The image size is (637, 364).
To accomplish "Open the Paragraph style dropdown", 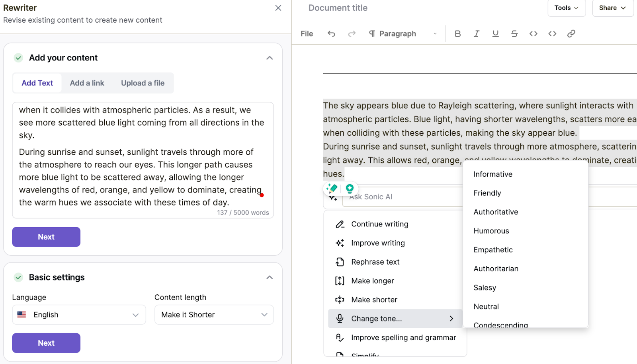I will (403, 34).
